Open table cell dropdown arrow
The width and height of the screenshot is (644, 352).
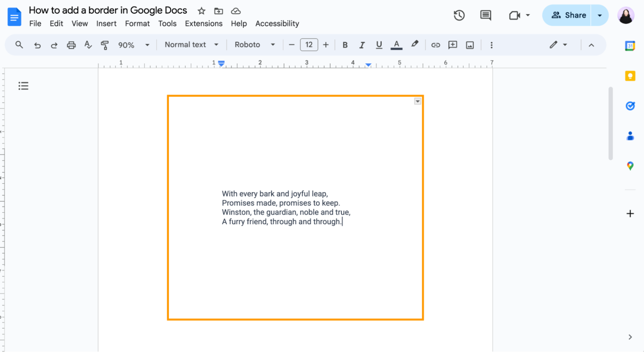[418, 101]
